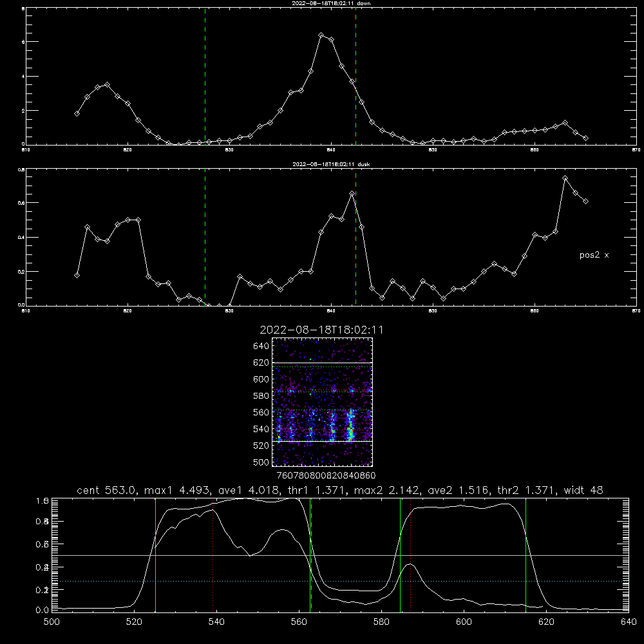
Task: Click the dawn plot title with timestamp
Action: [x=331, y=3]
